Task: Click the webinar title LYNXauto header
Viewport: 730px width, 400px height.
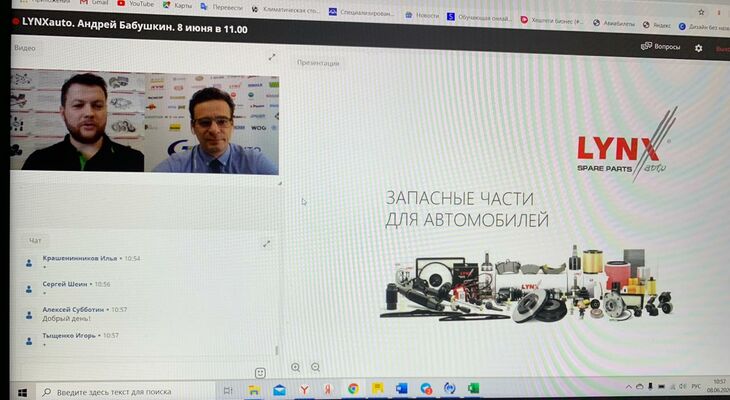Action: click(x=135, y=26)
